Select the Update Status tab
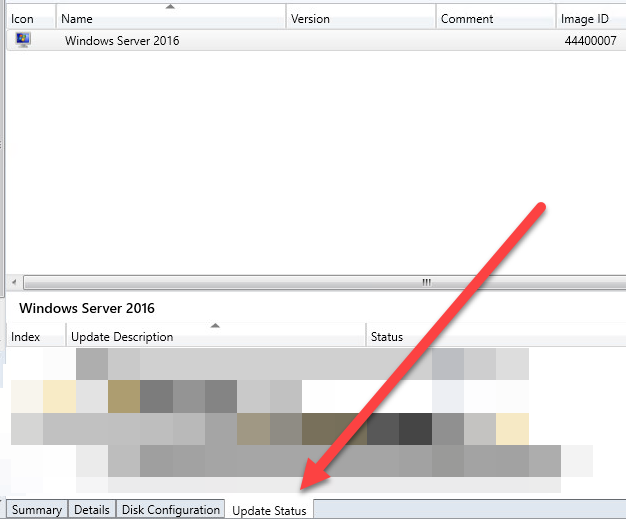The height and width of the screenshot is (519, 626). 269,510
